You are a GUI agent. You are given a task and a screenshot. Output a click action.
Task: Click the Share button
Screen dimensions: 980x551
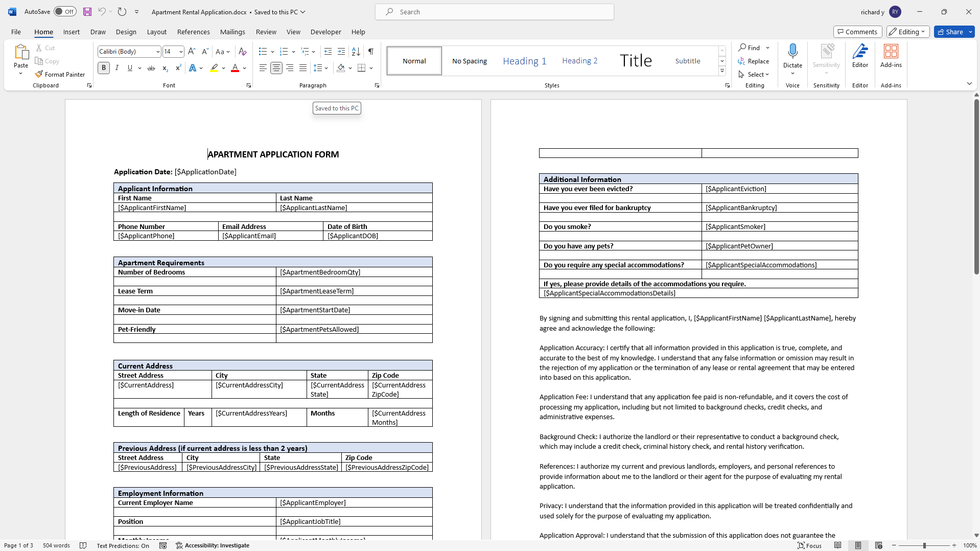(953, 32)
